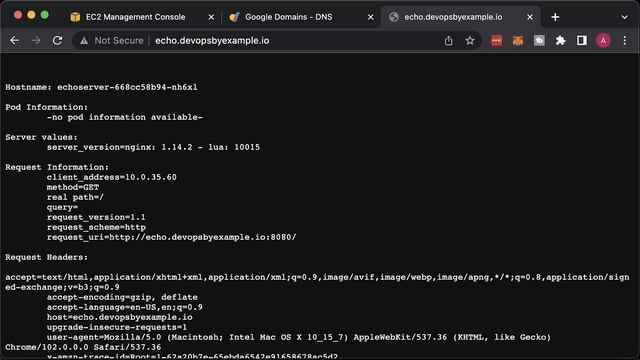This screenshot has width=640, height=360.
Task: Close the EC2 Management Console tab
Action: pyautogui.click(x=211, y=17)
